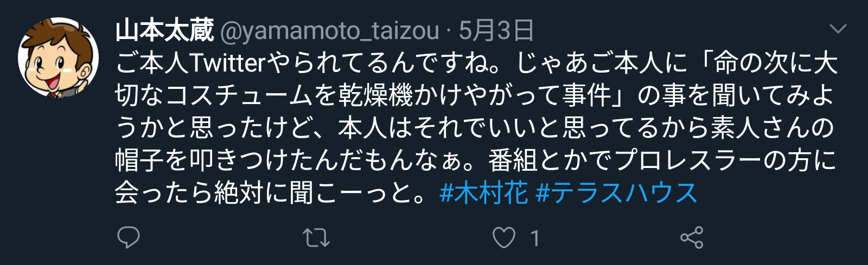868x265 pixels.
Task: Click the tweet line beginning 帽子を叩きつけた
Action: [476, 160]
